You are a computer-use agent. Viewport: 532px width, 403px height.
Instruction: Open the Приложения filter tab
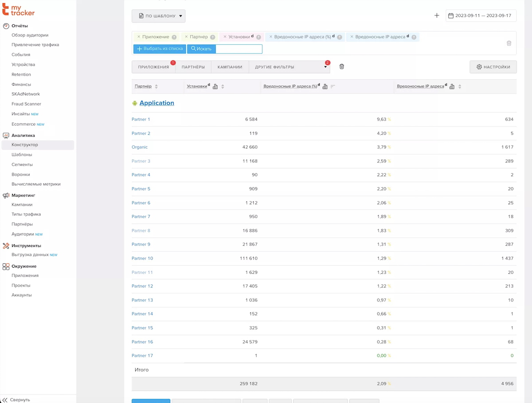(x=153, y=67)
